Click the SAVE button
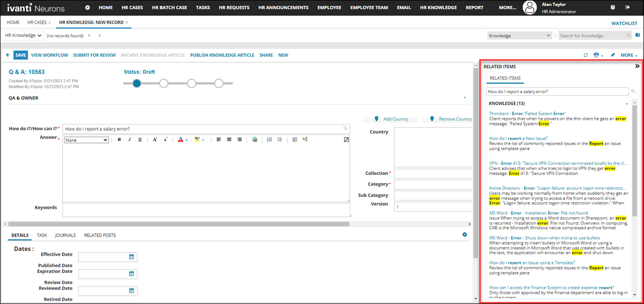The image size is (644, 304). [21, 55]
